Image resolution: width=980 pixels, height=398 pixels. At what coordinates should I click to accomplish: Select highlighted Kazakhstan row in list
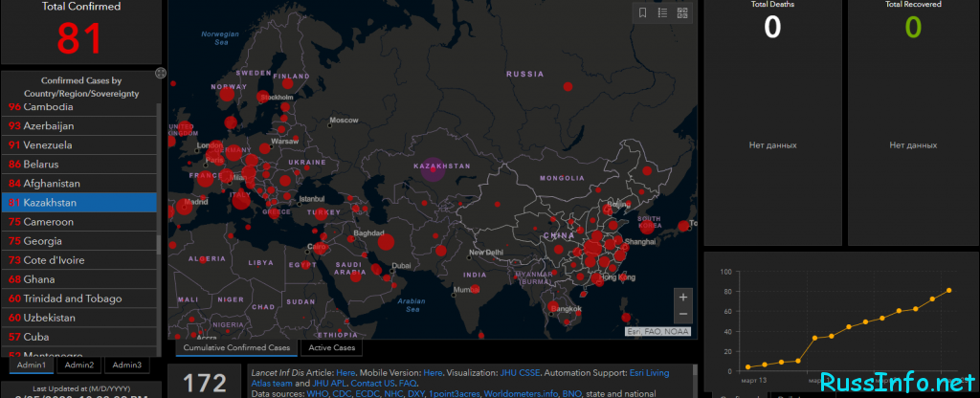coord(78,203)
